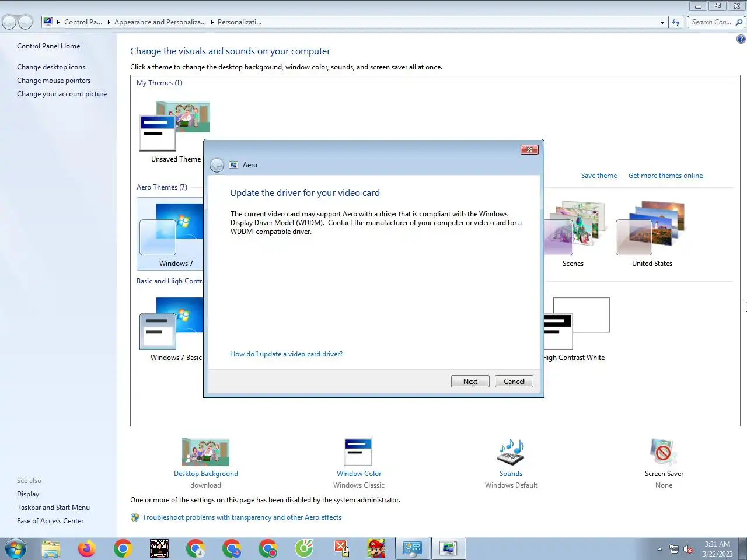Viewport: 747px width, 560px height.
Task: Click the Help question mark icon
Action: (741, 39)
